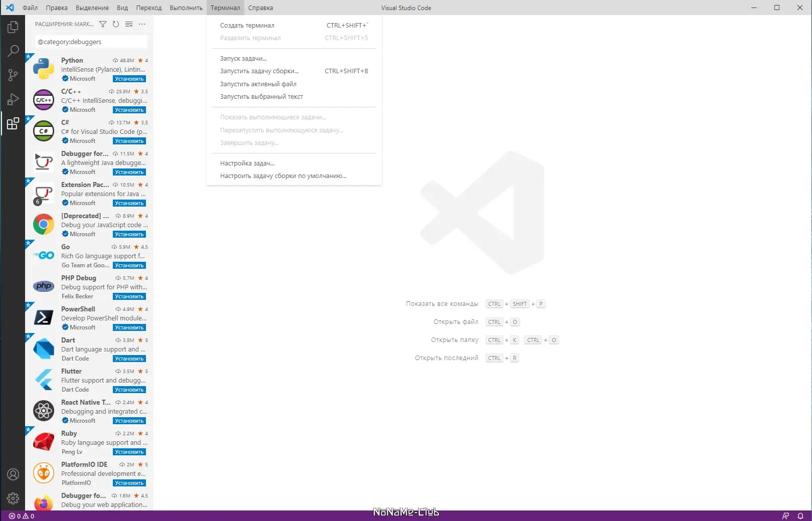Click the Ruby extension icon
812x521 pixels.
coord(44,442)
